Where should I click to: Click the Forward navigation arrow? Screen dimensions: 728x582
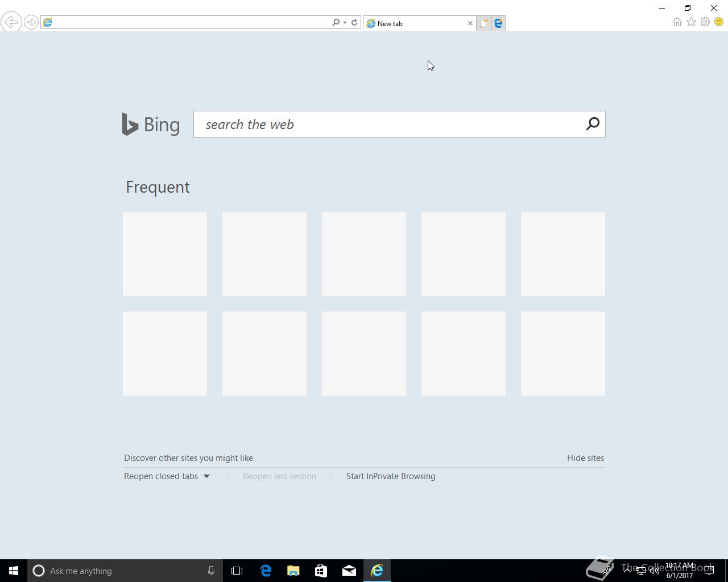(31, 22)
